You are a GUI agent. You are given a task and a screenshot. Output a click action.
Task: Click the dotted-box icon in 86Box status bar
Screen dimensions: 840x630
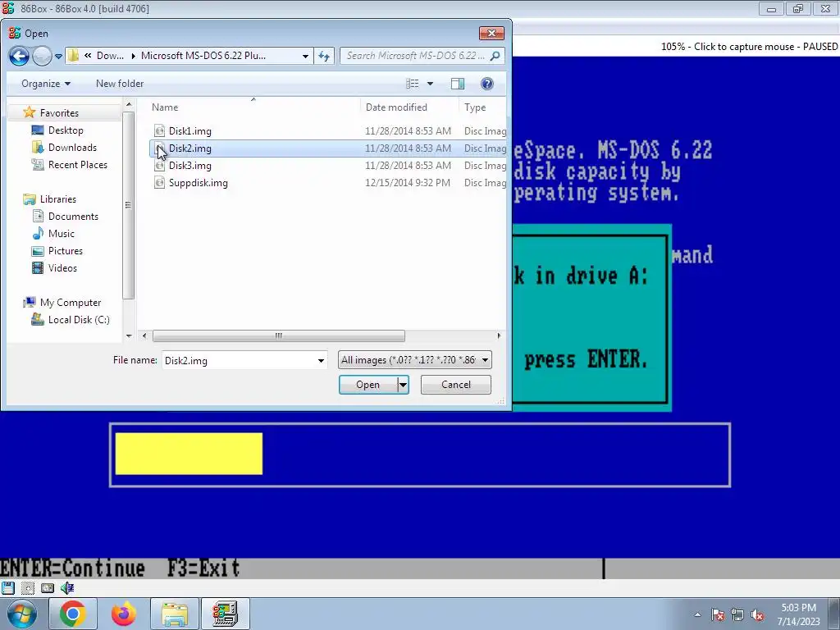27,588
